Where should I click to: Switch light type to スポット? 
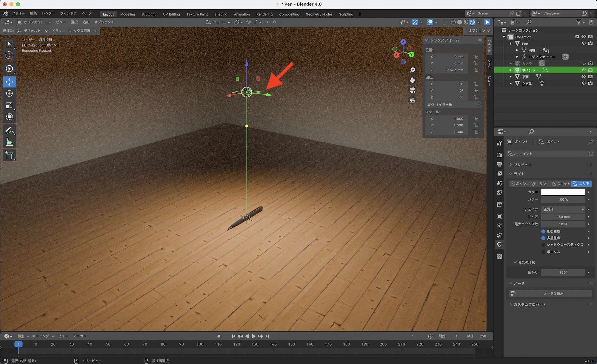pyautogui.click(x=561, y=184)
